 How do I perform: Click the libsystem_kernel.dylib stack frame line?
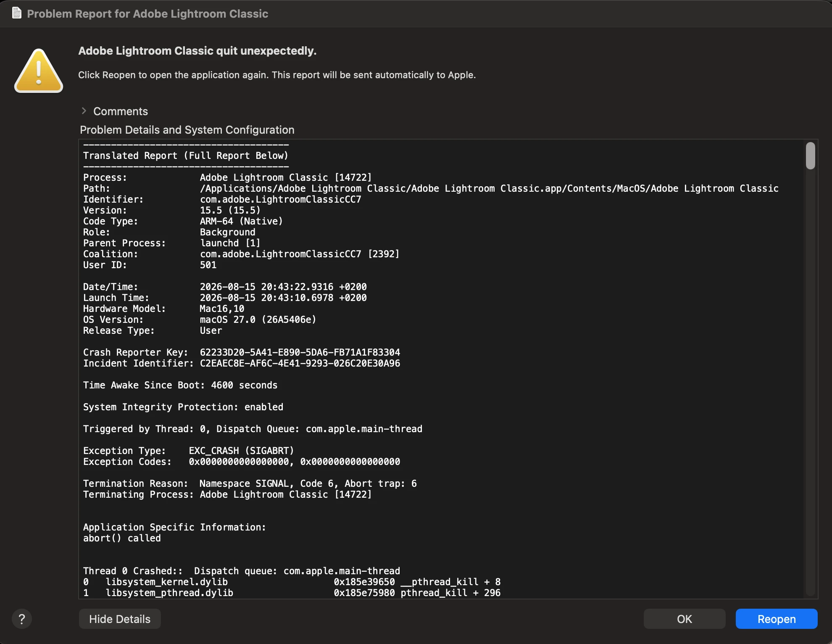(292, 582)
